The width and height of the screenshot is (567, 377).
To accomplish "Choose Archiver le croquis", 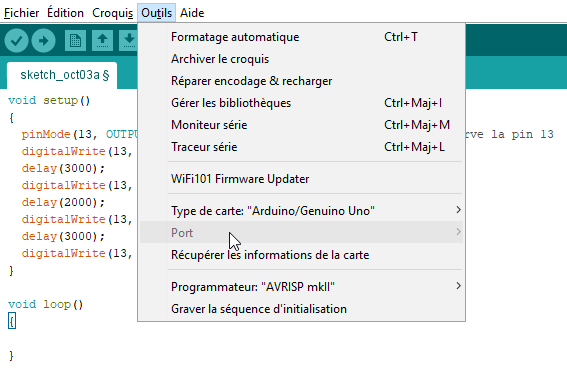I will [x=302, y=59].
